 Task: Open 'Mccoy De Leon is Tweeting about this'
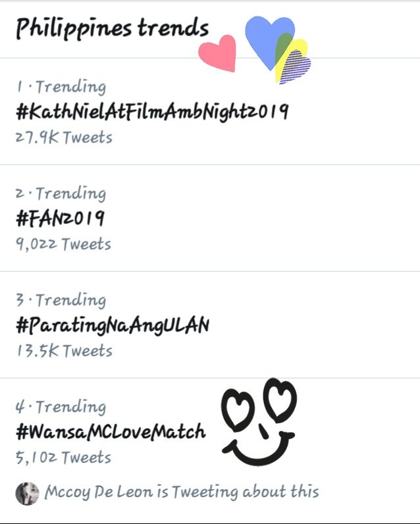[x=182, y=492]
